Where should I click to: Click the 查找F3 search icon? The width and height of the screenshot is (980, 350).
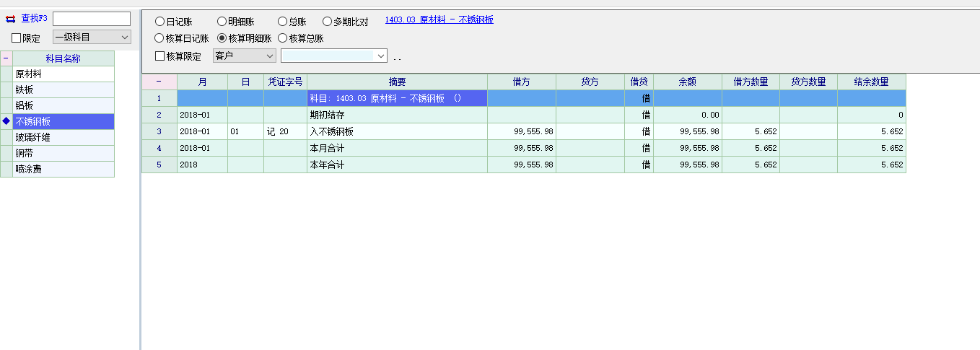10,19
